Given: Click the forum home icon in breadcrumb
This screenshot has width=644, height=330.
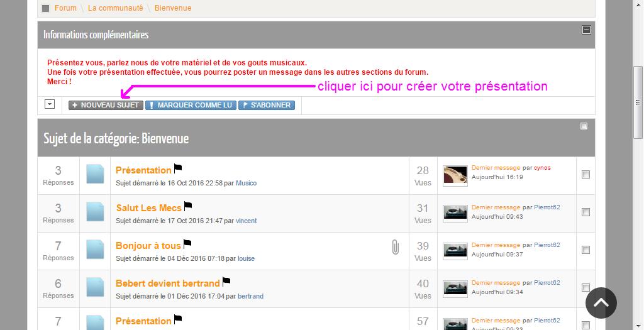Looking at the screenshot, I should pos(46,8).
